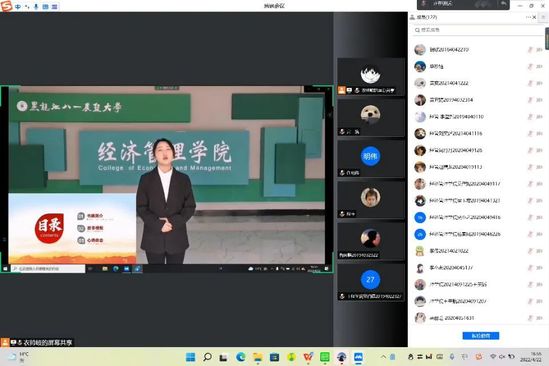Open the Windows Start menu
This screenshot has height=366, width=549.
(190, 357)
